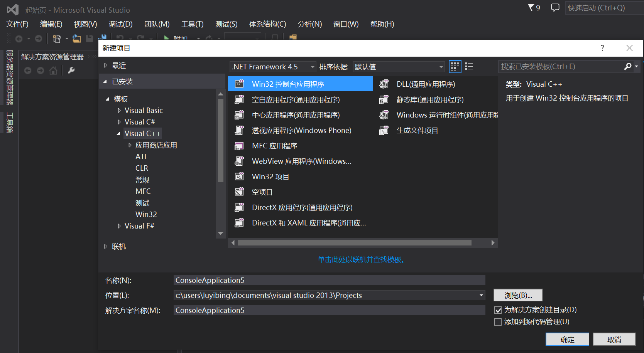Collapse the 模板 tree node

click(x=108, y=99)
